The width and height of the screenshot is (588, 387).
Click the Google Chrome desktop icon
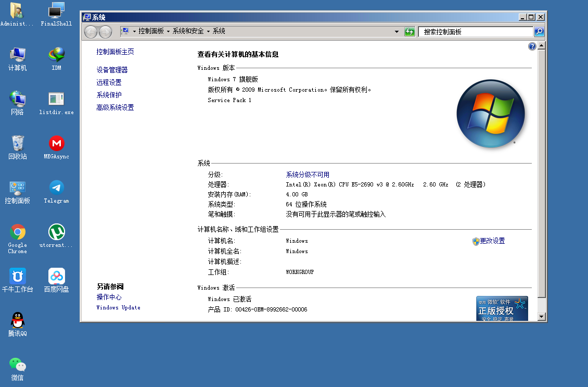click(x=17, y=232)
